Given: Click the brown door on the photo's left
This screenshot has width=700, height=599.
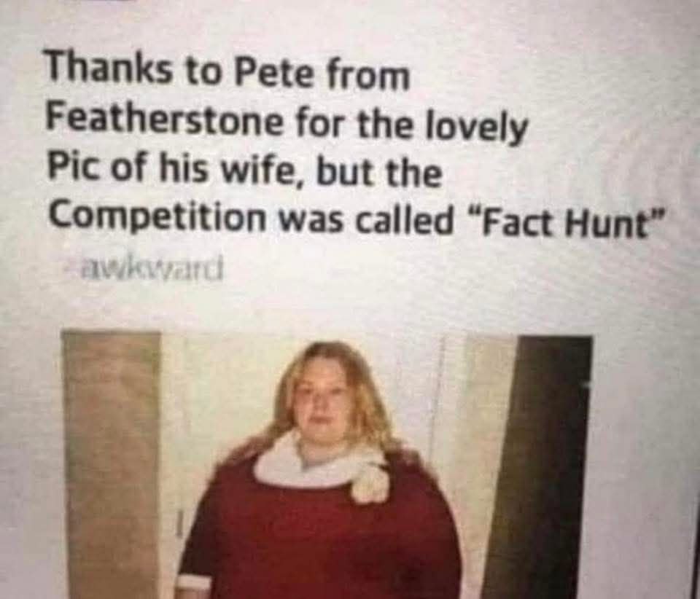Looking at the screenshot, I should pyautogui.click(x=112, y=464).
